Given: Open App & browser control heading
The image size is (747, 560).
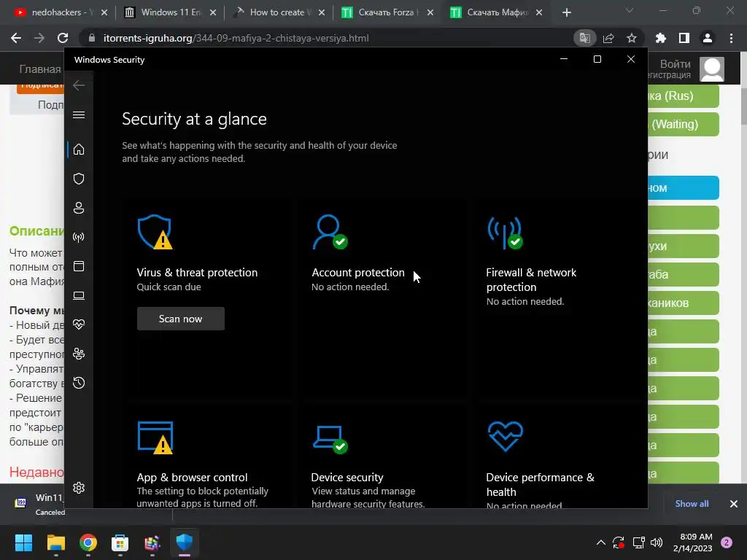Looking at the screenshot, I should 192,477.
